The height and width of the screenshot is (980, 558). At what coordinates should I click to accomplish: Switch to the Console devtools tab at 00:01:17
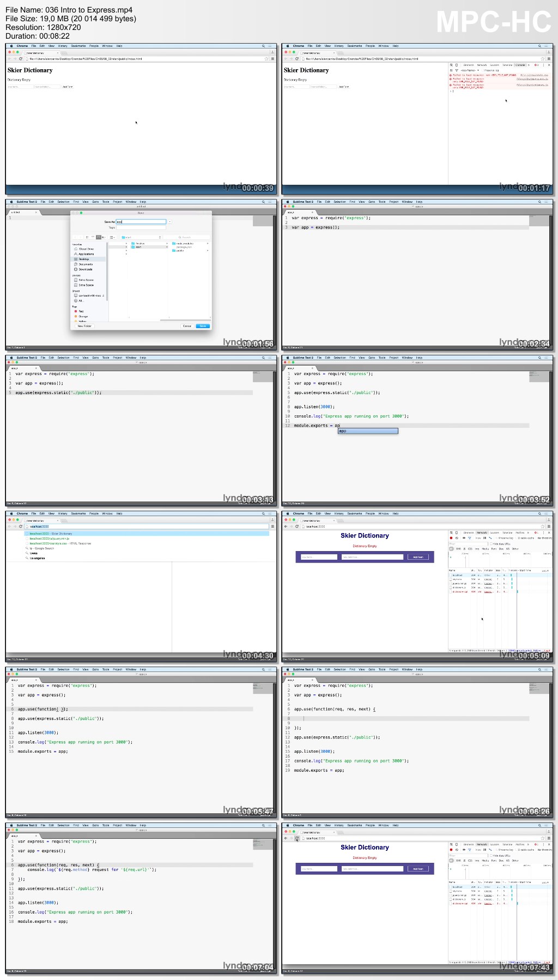tap(520, 65)
